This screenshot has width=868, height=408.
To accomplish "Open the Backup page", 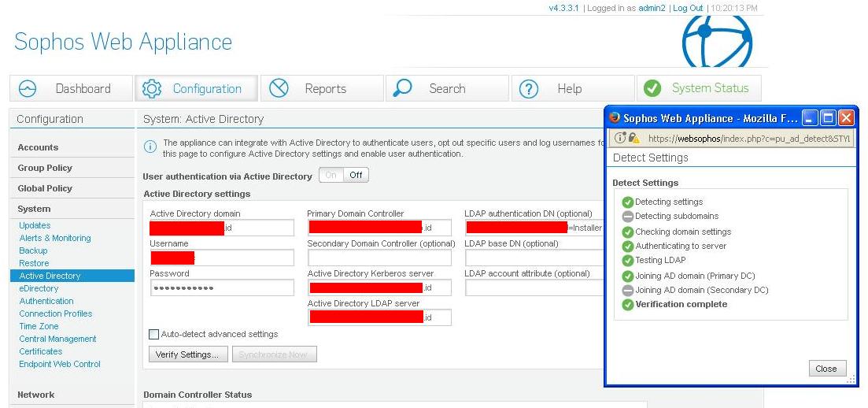I will (x=33, y=250).
